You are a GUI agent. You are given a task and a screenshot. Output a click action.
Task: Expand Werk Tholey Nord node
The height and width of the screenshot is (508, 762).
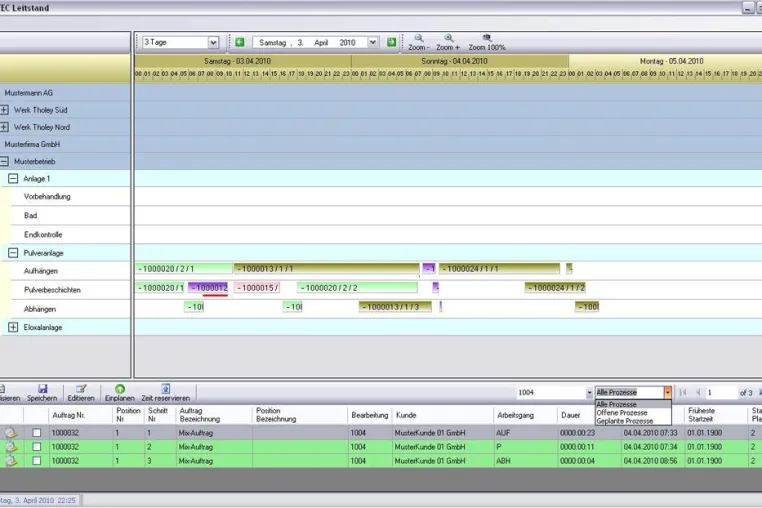tap(4, 127)
